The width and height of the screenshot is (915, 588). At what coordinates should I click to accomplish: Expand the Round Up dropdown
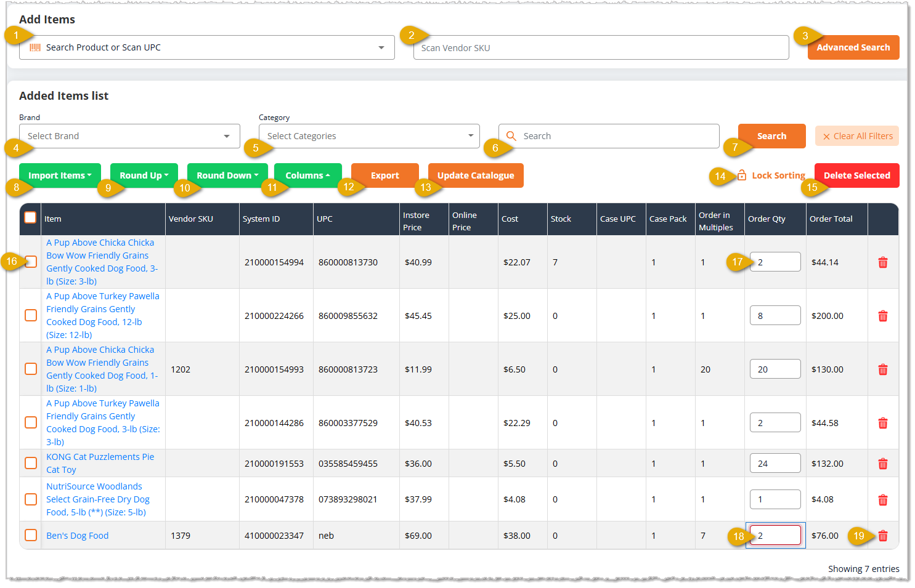tap(144, 175)
